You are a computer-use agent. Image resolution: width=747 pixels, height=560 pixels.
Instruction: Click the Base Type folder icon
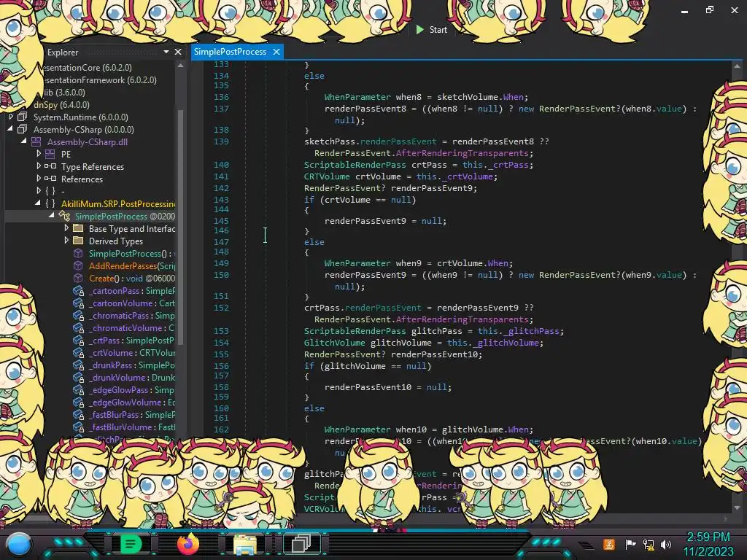click(78, 228)
